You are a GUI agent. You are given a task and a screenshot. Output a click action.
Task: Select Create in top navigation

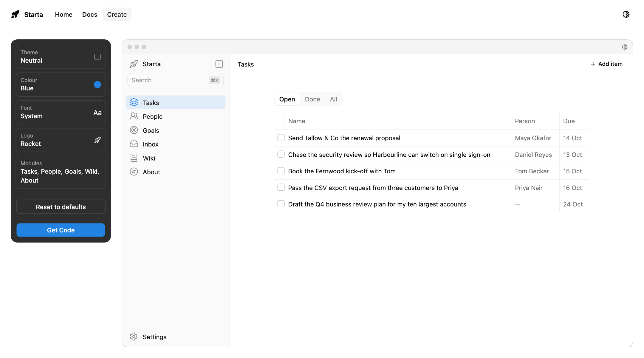[117, 14]
